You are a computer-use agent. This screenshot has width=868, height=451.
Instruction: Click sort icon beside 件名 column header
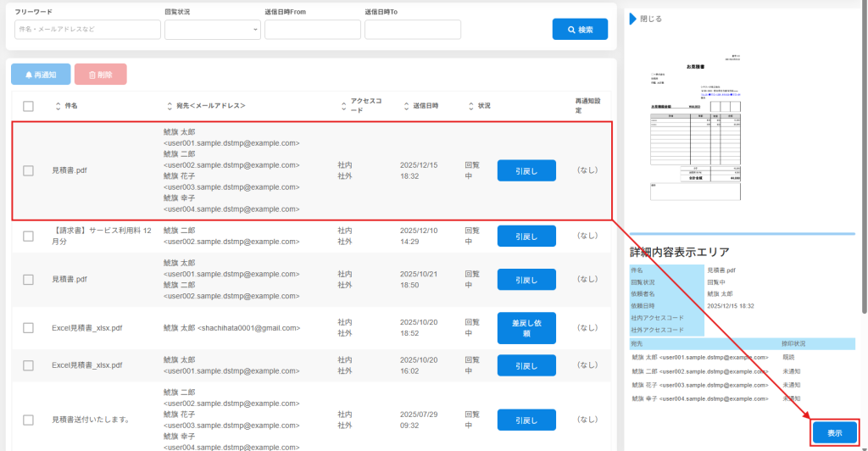point(56,106)
